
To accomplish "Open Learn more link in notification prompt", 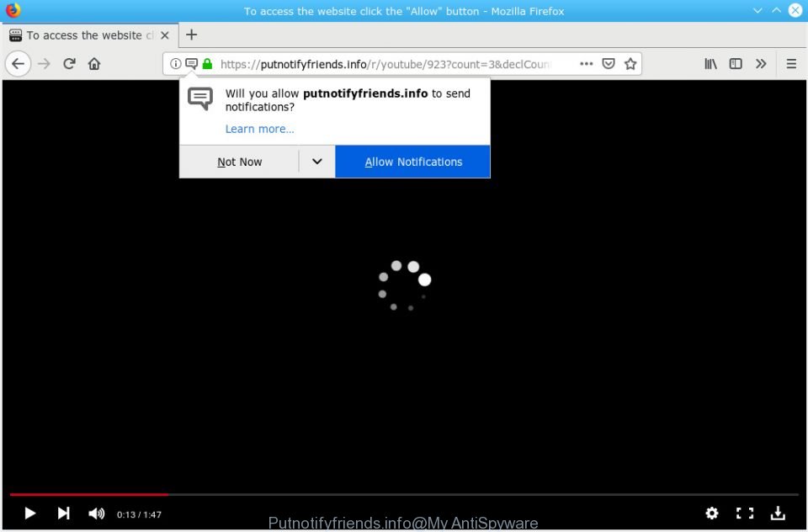I will [x=260, y=129].
